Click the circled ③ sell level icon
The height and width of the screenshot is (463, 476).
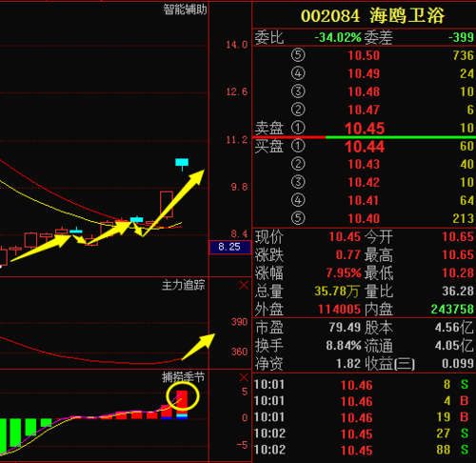(298, 91)
